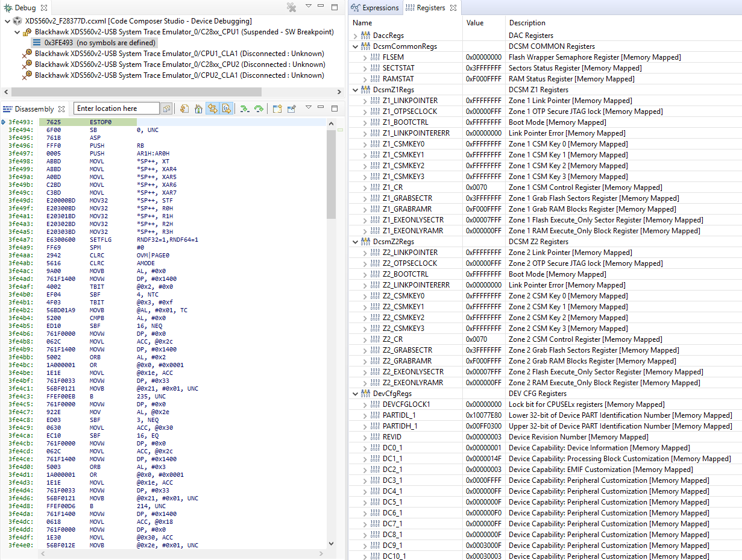742x560 pixels.
Task: Select the 0x3FE493 stack frame row
Action: click(94, 43)
